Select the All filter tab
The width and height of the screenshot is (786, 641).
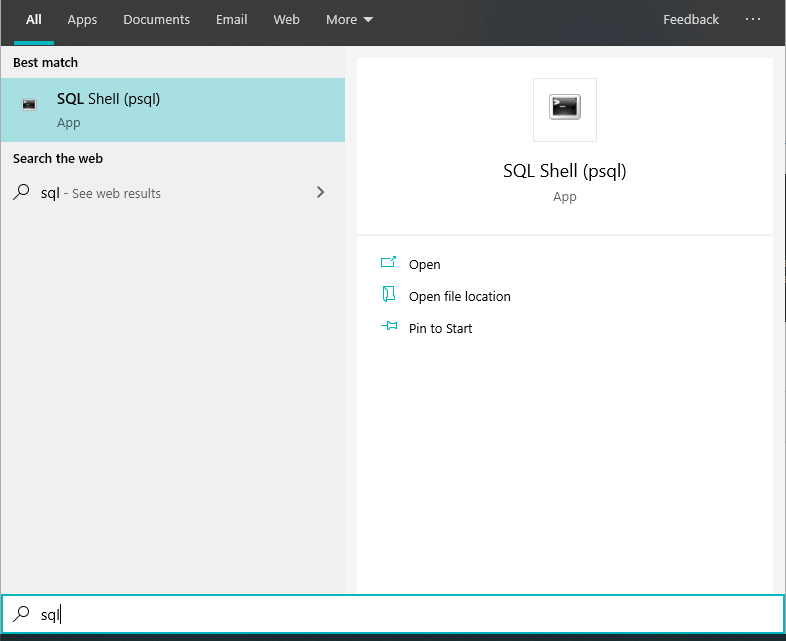pyautogui.click(x=34, y=20)
